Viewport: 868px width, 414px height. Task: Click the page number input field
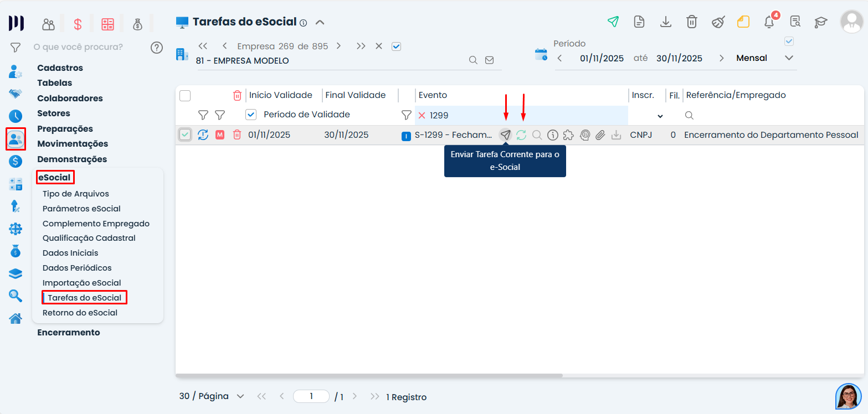(311, 396)
